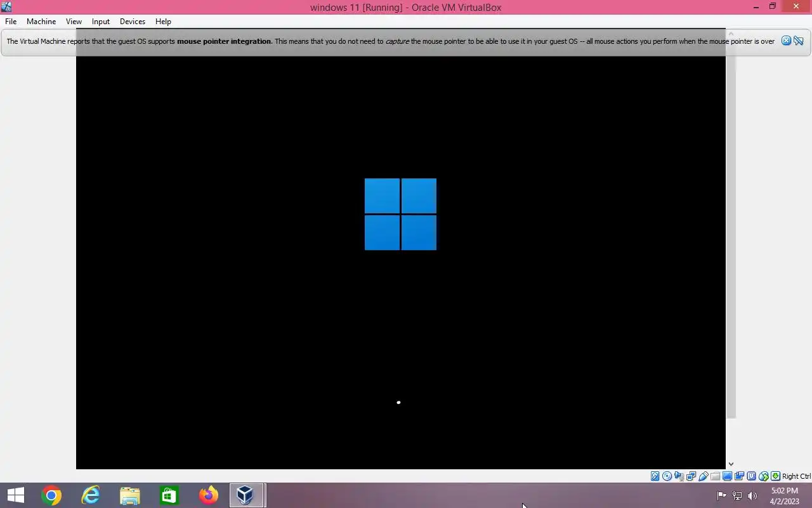
Task: Click the scroll up arrow of VM view
Action: tap(731, 34)
